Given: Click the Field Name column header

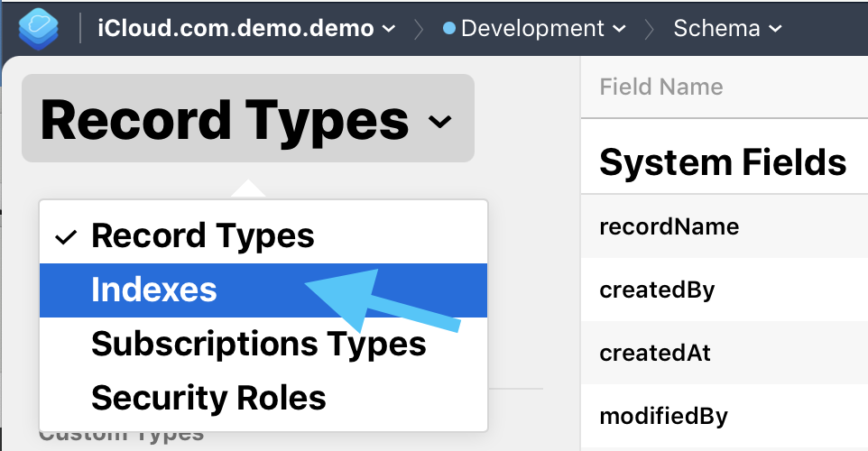Looking at the screenshot, I should click(661, 87).
